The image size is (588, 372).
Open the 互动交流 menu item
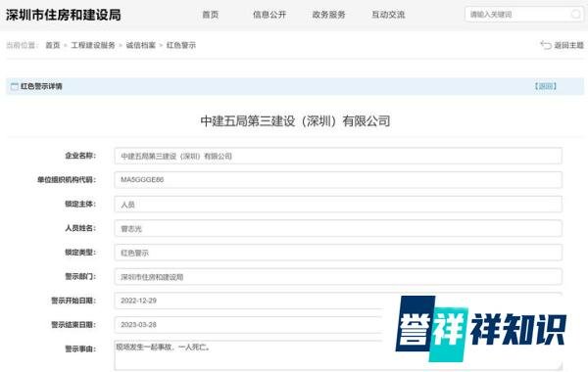coord(388,15)
